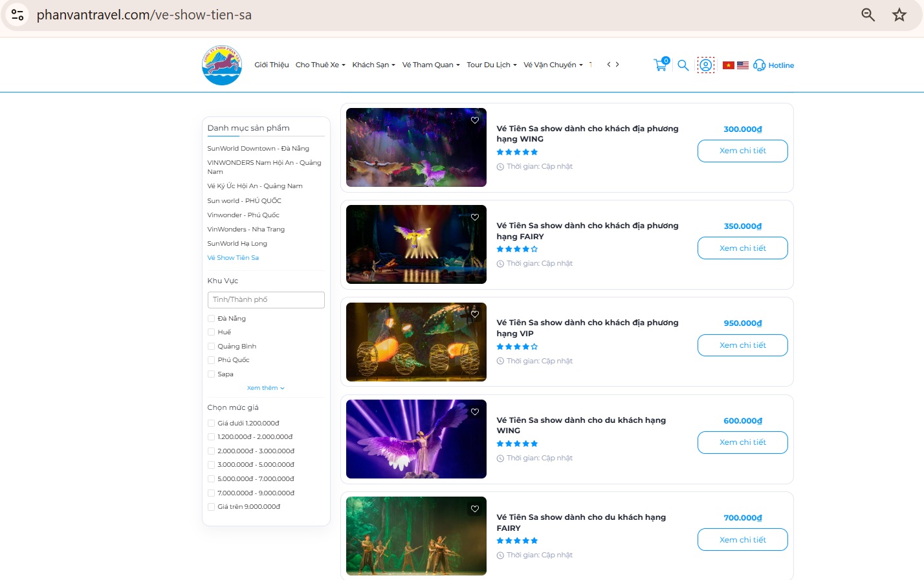Click the Tỉnh/Thành phố input field
The height and width of the screenshot is (580, 924).
[265, 299]
